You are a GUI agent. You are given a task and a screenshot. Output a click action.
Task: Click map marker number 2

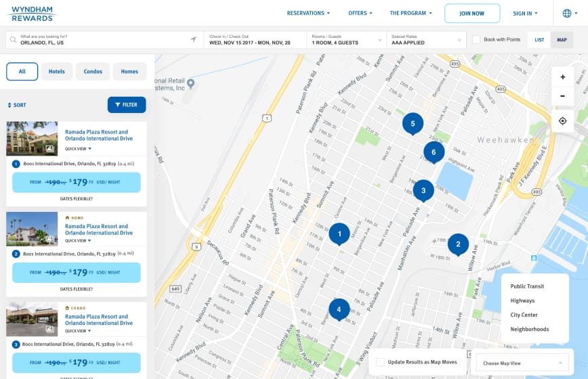(x=458, y=244)
